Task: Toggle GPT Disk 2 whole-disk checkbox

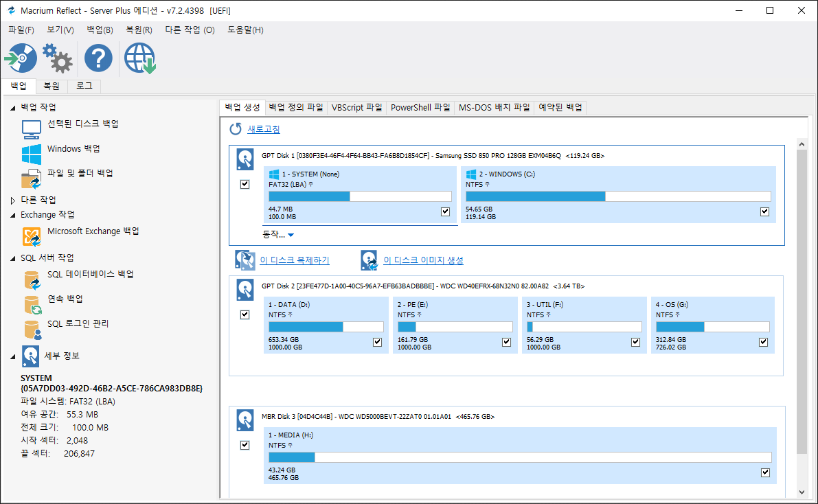Action: (245, 314)
